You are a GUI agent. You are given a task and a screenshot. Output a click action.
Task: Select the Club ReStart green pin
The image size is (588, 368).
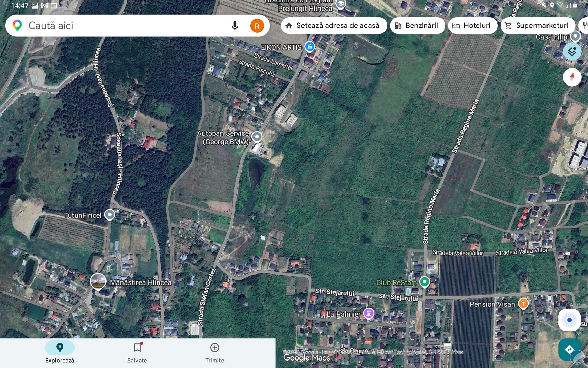pyautogui.click(x=424, y=282)
